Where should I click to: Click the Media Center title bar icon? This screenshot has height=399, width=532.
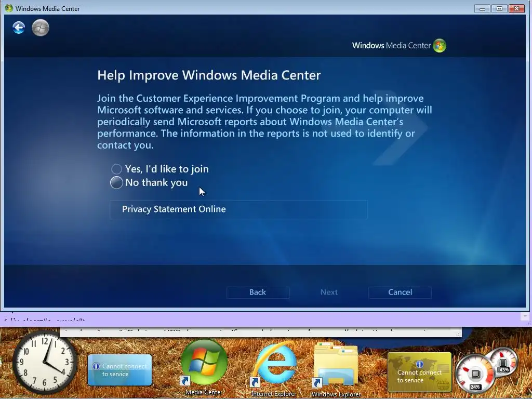pyautogui.click(x=9, y=8)
